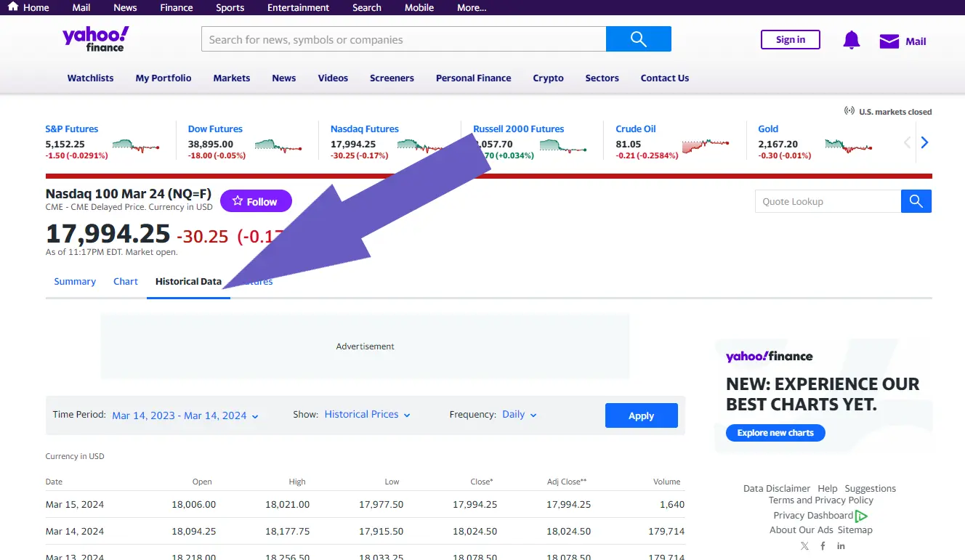Viewport: 965px width, 560px height.
Task: Click the Quote Lookup search icon
Action: pyautogui.click(x=916, y=201)
